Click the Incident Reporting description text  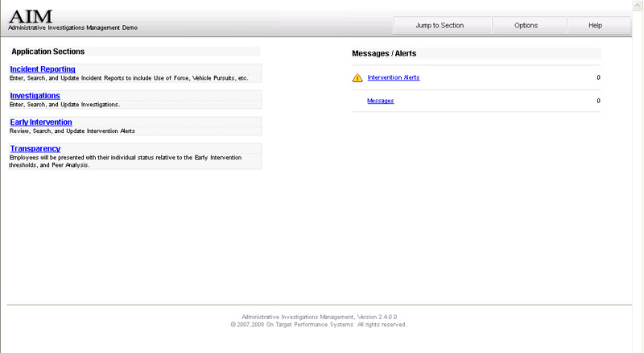129,78
